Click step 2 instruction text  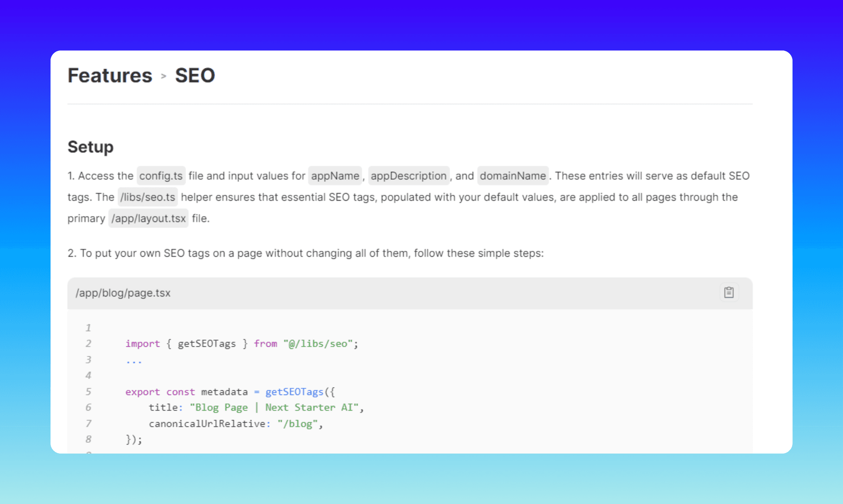(306, 253)
